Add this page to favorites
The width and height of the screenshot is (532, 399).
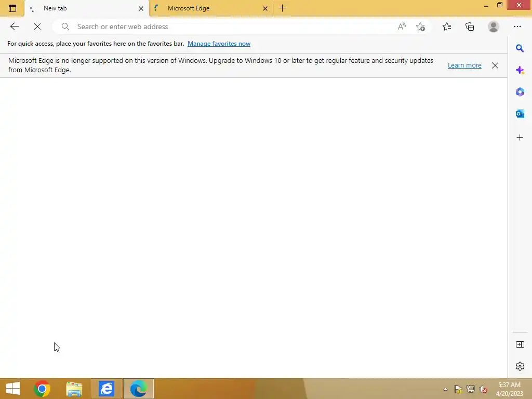420,26
